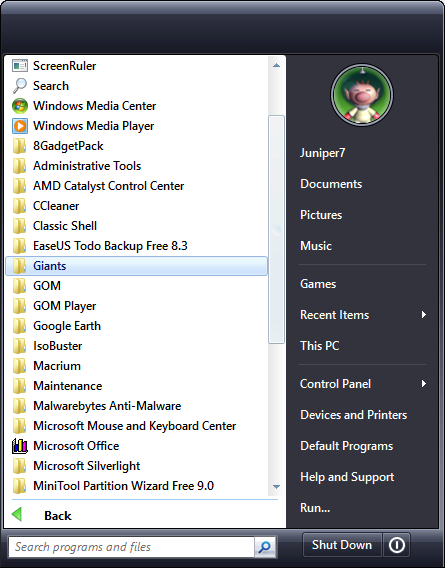Viewport: 445px width, 568px height.
Task: Click the IsoBuster folder icon
Action: 20,346
